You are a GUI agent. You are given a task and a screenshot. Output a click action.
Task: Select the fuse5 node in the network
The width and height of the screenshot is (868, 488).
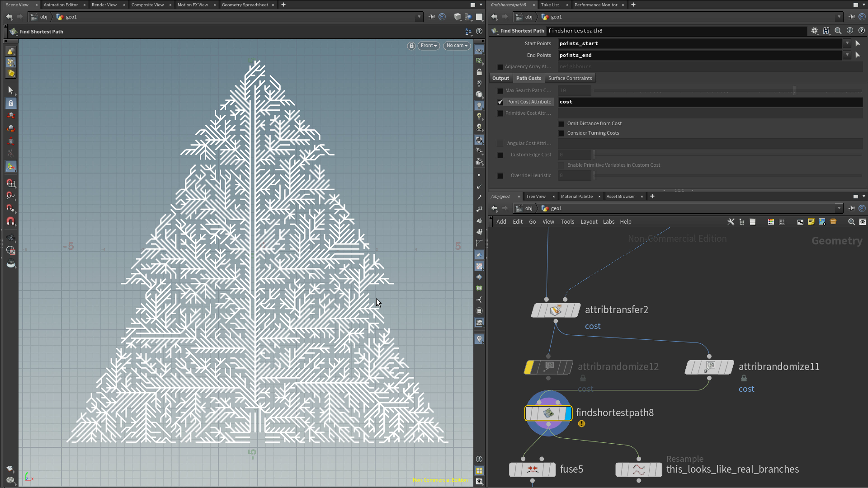533,469
